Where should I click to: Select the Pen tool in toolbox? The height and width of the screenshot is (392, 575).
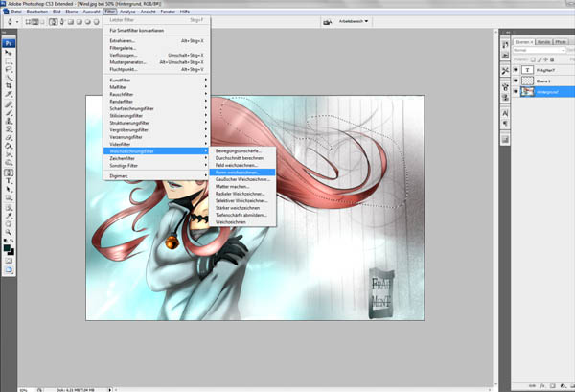click(x=9, y=173)
